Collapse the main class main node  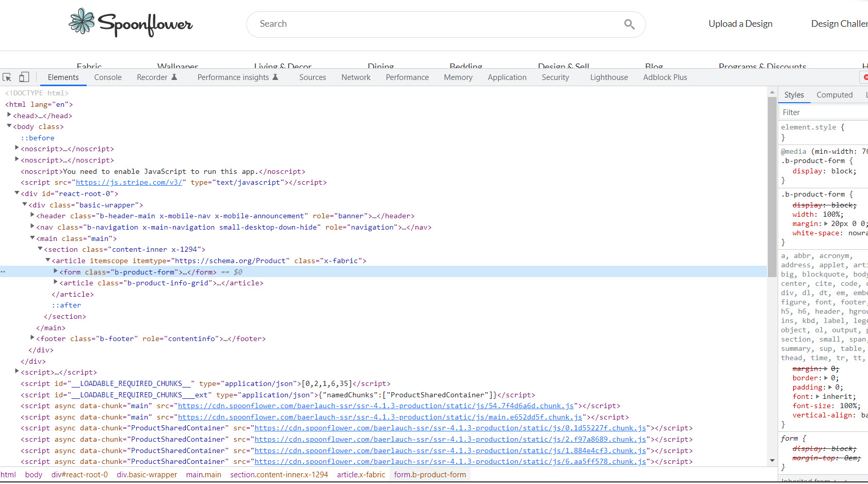pos(33,238)
